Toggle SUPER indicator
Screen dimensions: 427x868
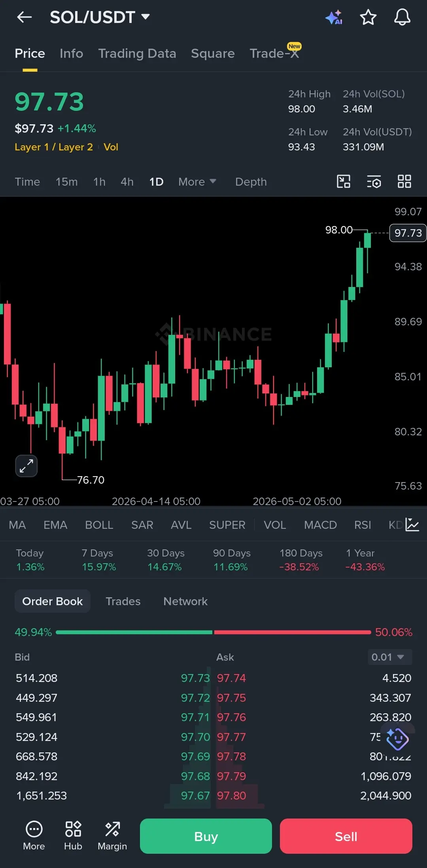[x=227, y=525]
